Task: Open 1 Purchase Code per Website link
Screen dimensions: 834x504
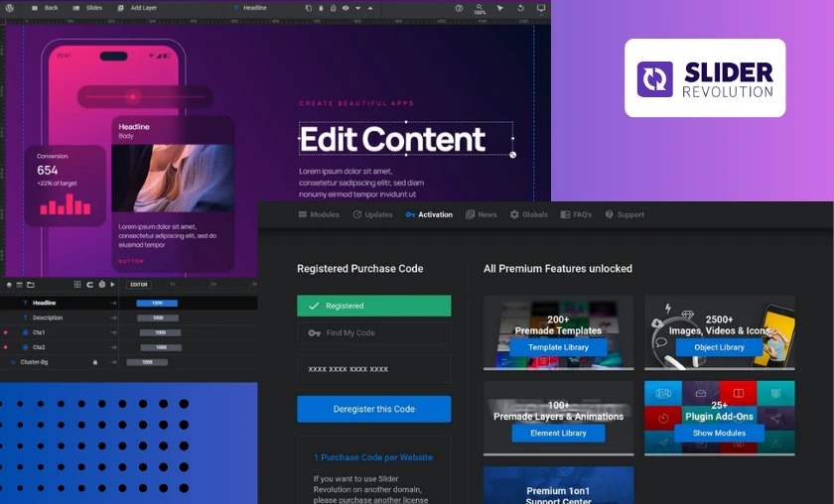Action: [x=373, y=457]
